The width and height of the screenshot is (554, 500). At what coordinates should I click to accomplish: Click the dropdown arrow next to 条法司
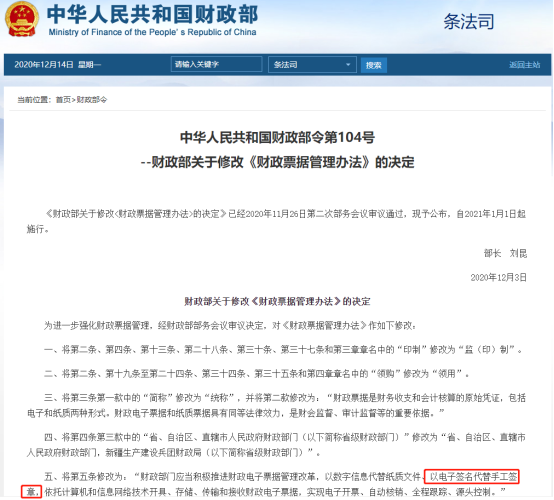tap(348, 65)
